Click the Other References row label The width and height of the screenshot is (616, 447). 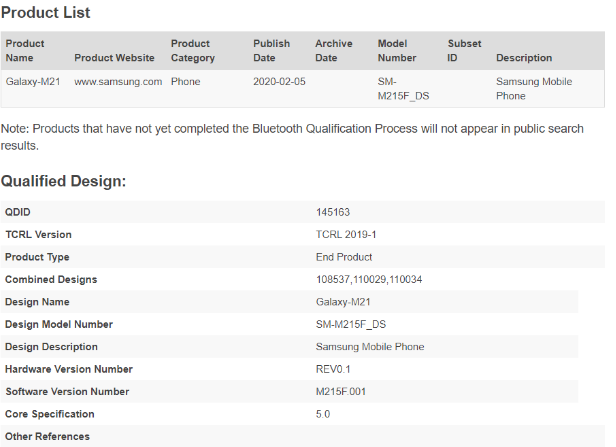[47, 436]
